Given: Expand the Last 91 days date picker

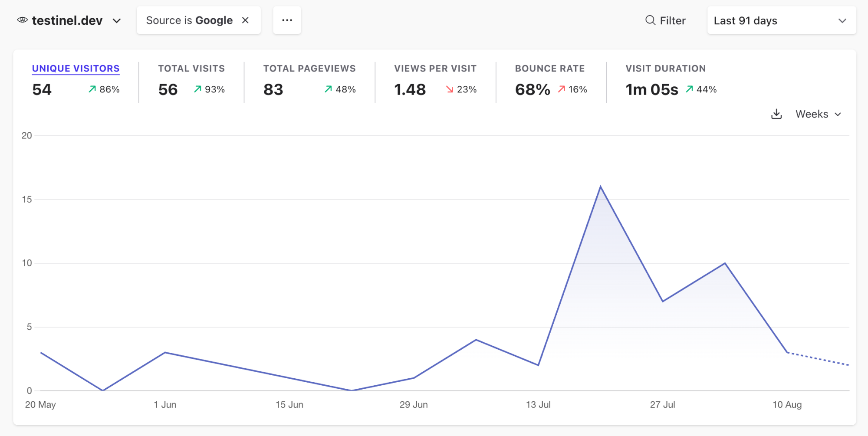Looking at the screenshot, I should [782, 20].
